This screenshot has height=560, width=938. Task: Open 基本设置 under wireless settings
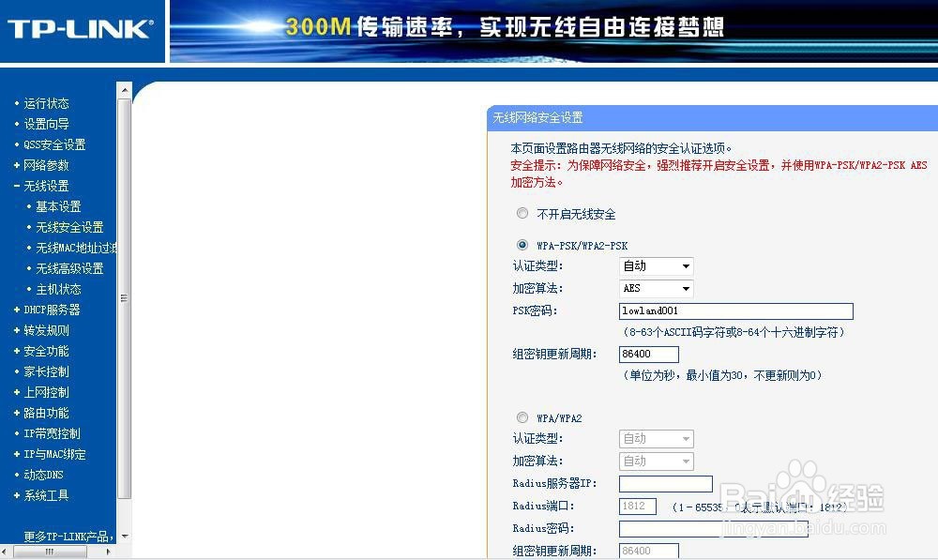tap(58, 206)
